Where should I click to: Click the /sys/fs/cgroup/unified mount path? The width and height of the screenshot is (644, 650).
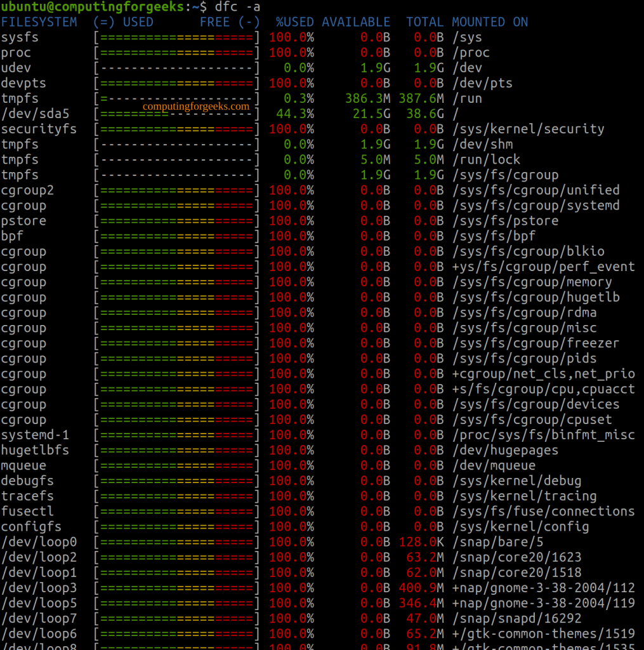pyautogui.click(x=536, y=190)
